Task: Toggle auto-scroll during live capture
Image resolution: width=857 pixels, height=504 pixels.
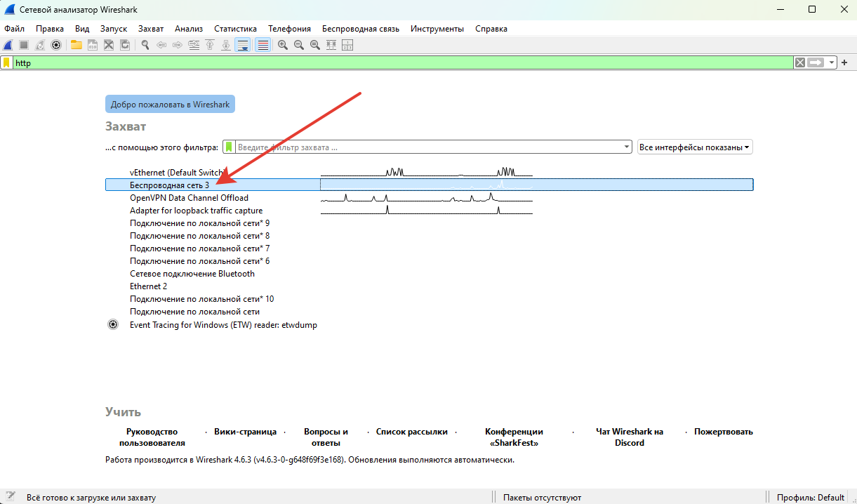Action: (x=243, y=45)
